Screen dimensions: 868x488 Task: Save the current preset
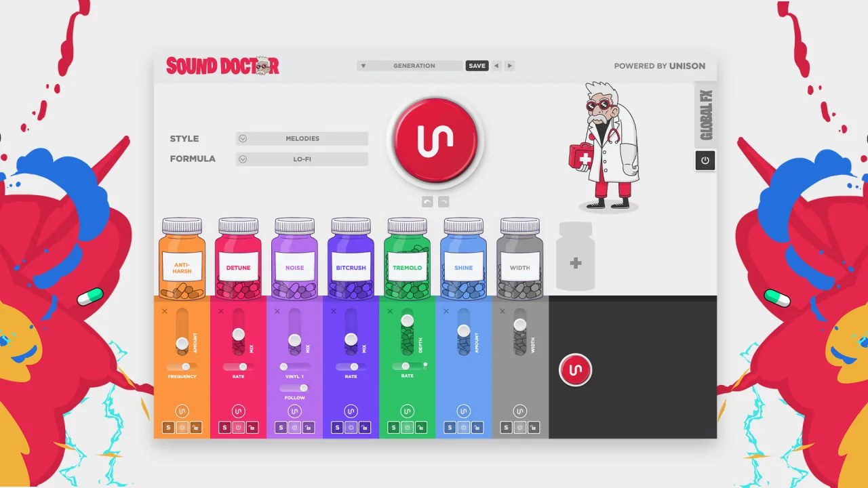(x=477, y=66)
